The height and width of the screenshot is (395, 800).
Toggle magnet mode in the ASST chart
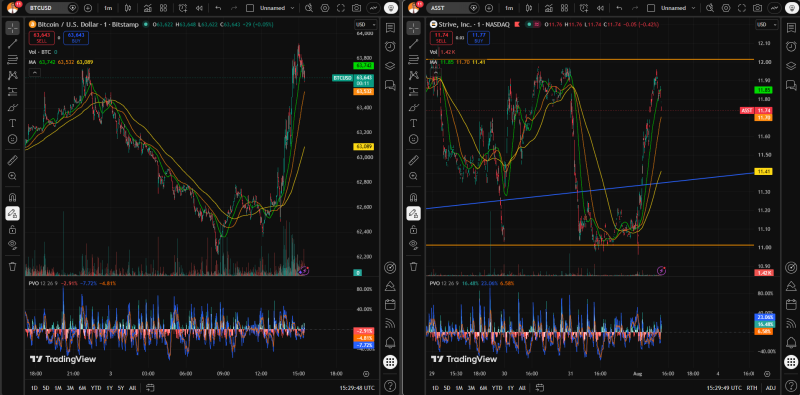pos(413,197)
